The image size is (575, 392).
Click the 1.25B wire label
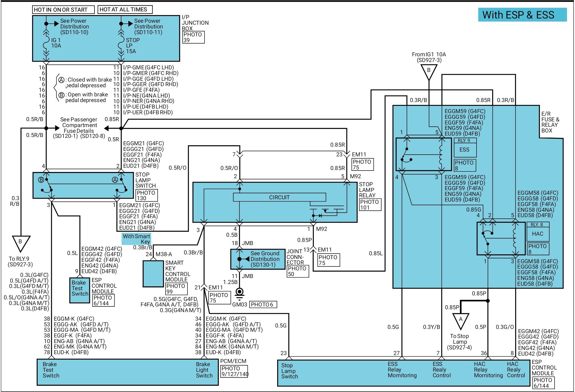click(230, 282)
